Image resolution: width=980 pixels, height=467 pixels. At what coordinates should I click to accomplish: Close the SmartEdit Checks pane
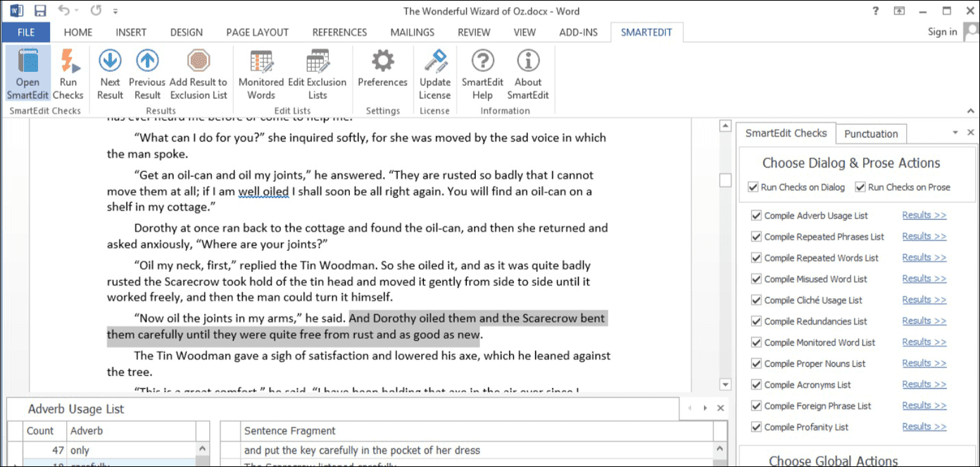pyautogui.click(x=971, y=132)
